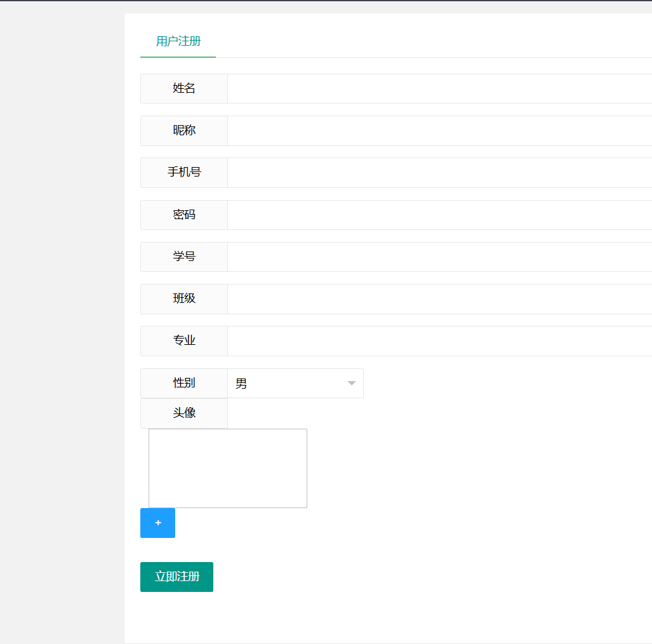This screenshot has height=644, width=652.
Task: Click into the 密码 field
Action: coord(439,215)
